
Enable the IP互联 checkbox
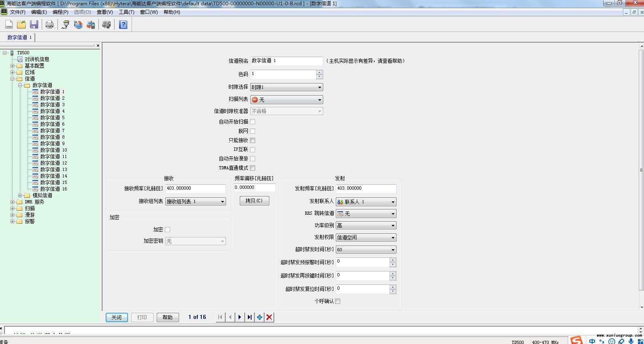click(x=253, y=150)
